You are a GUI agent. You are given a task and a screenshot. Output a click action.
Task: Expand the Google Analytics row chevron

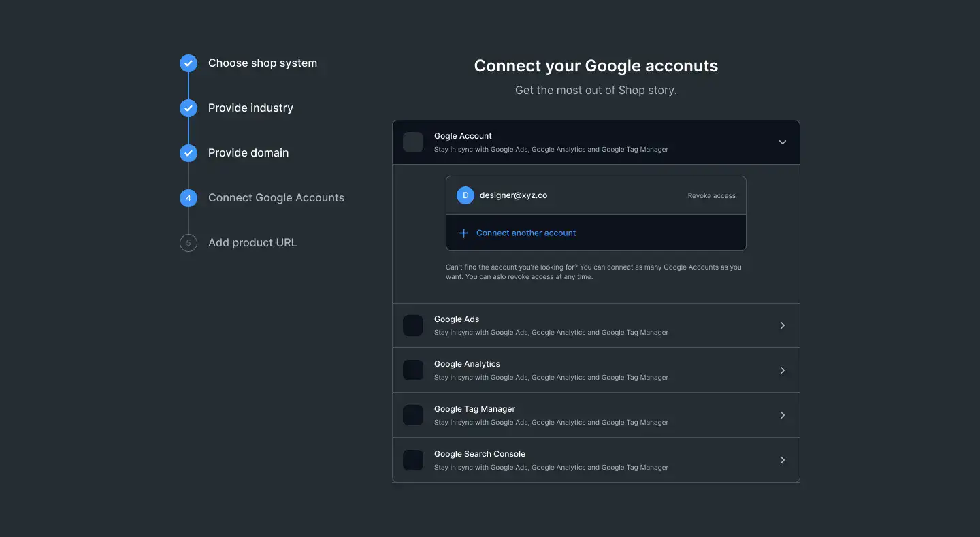(783, 370)
